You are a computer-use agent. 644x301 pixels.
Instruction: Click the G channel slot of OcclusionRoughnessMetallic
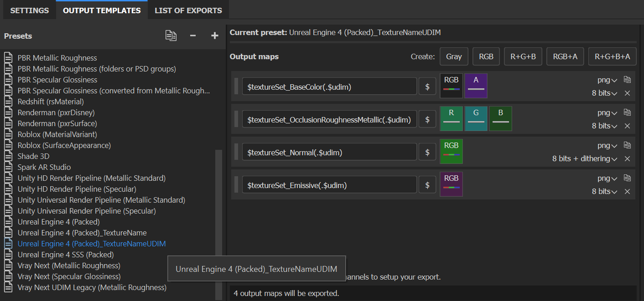click(476, 119)
